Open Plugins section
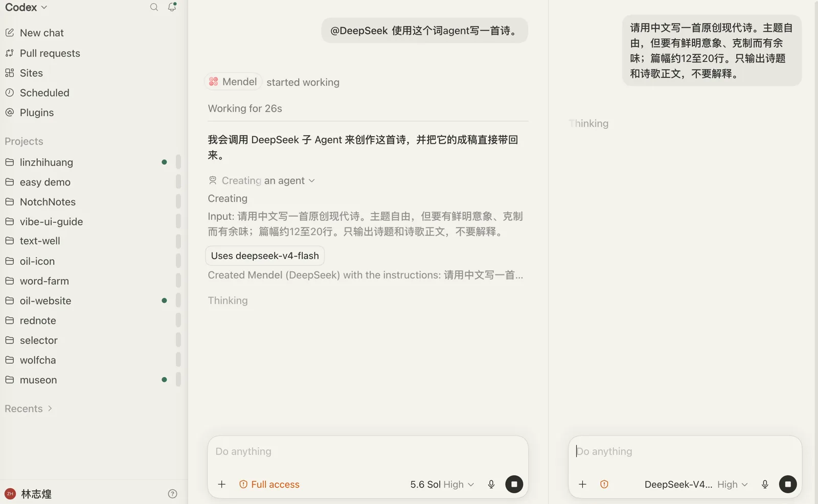Viewport: 818px width, 504px height. click(36, 112)
